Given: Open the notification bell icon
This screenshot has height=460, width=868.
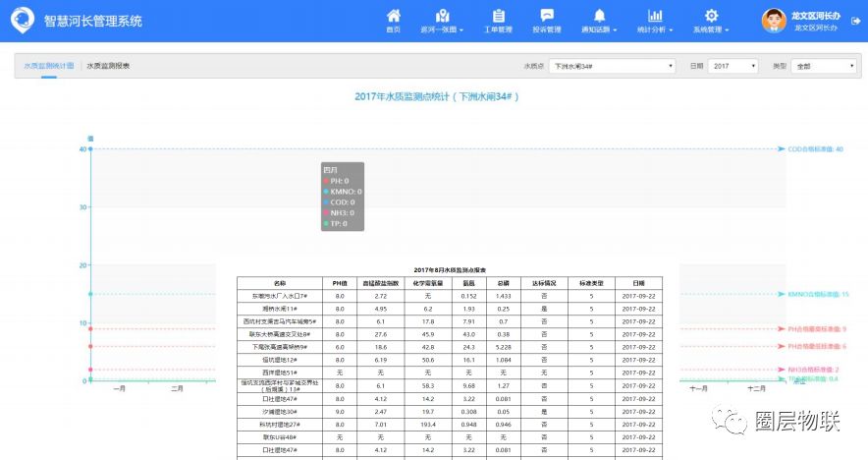Looking at the screenshot, I should [x=599, y=16].
